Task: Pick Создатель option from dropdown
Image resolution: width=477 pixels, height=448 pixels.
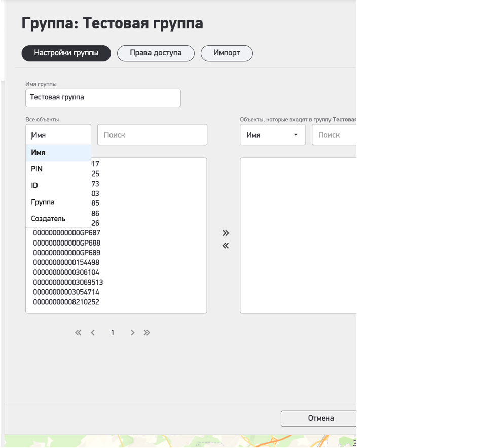Action: tap(48, 219)
